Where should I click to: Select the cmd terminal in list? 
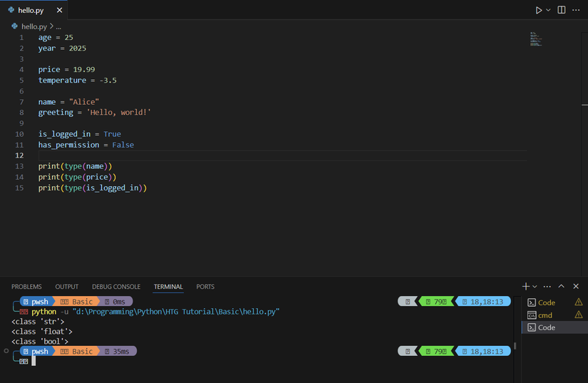545,315
